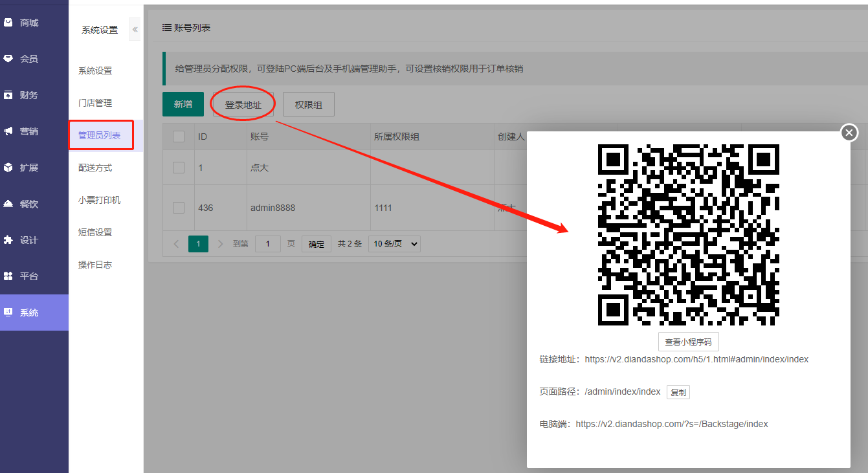This screenshot has height=473, width=868.
Task: Open 配送方式 submenu item
Action: click(x=95, y=168)
